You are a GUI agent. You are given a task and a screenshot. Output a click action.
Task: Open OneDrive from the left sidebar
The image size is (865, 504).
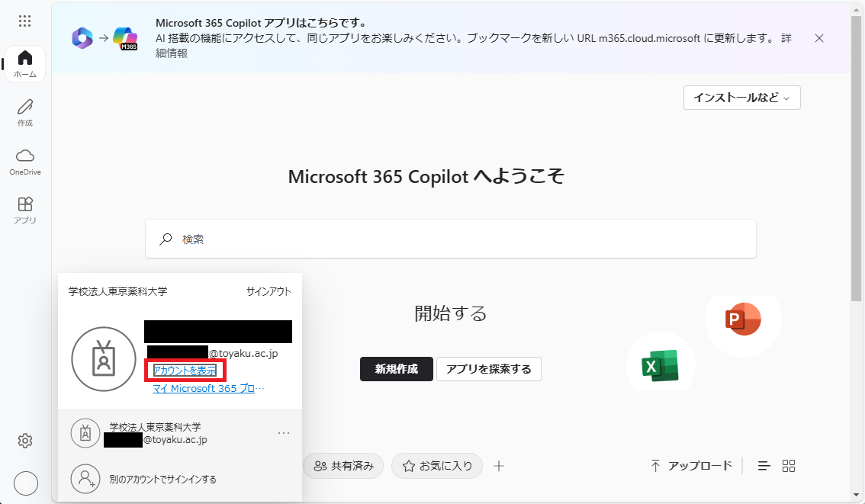(x=25, y=160)
